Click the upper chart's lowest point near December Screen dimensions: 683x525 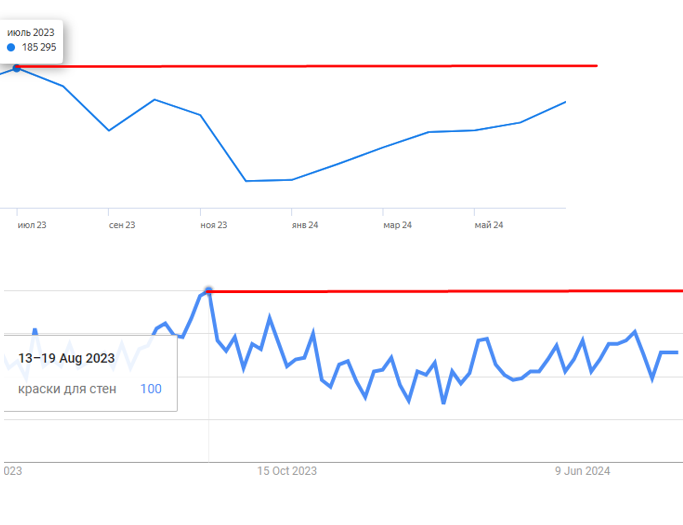246,181
